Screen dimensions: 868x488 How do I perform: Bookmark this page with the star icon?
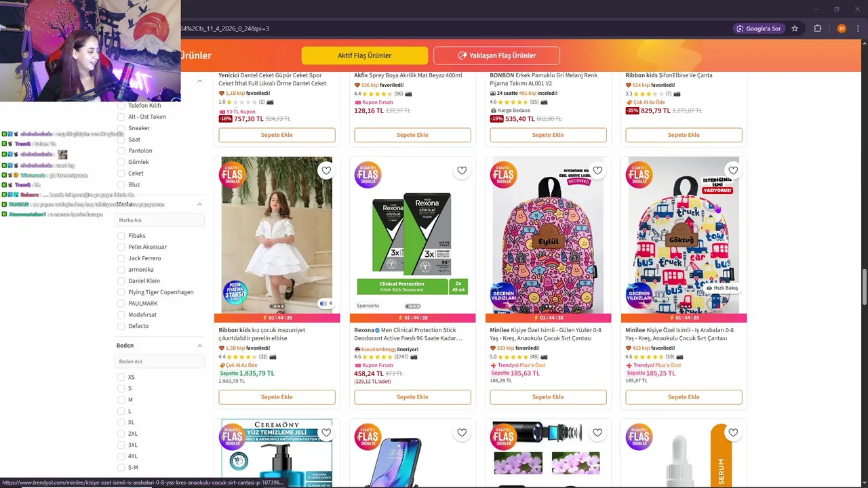pos(795,28)
